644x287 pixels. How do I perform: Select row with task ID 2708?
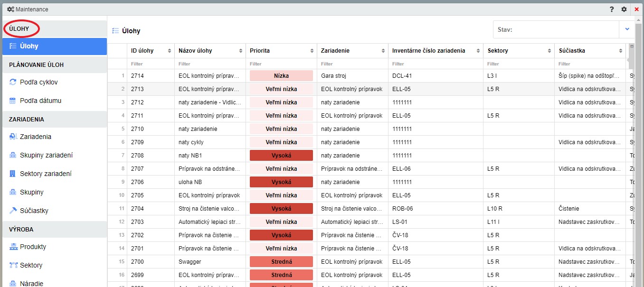pyautogui.click(x=137, y=155)
